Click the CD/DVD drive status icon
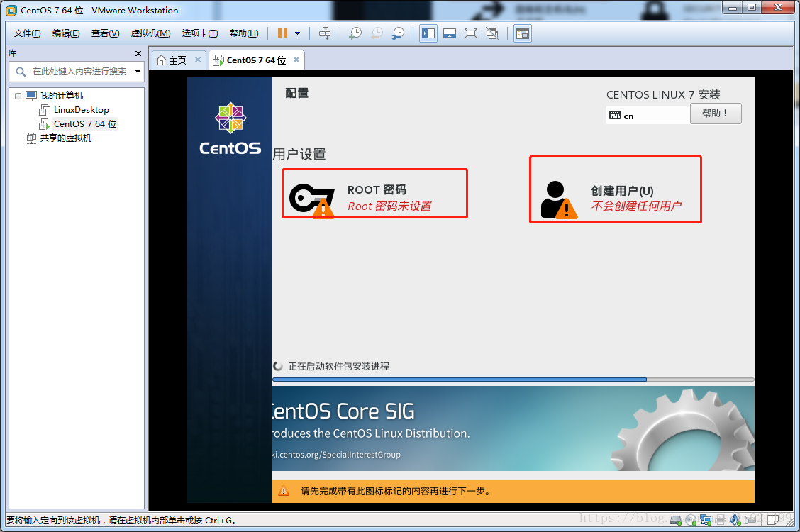The width and height of the screenshot is (800, 532). [x=690, y=520]
